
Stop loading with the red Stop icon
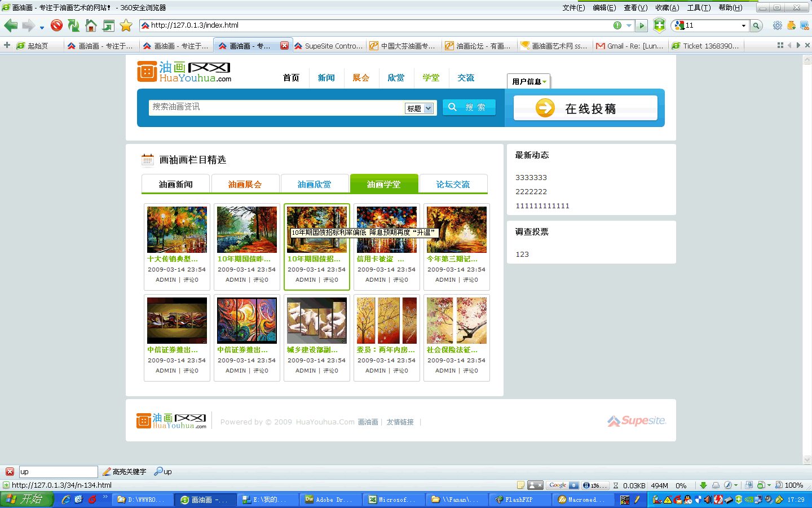click(x=56, y=25)
